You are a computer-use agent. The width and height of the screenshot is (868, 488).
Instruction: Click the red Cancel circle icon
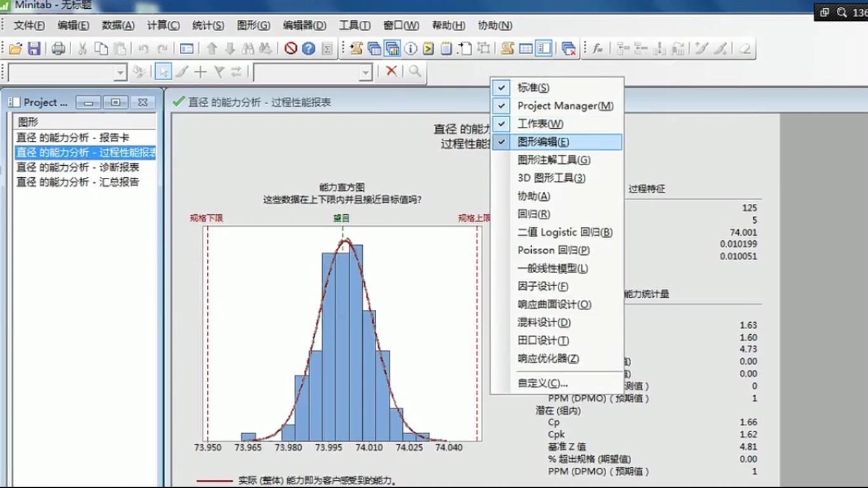[x=290, y=48]
